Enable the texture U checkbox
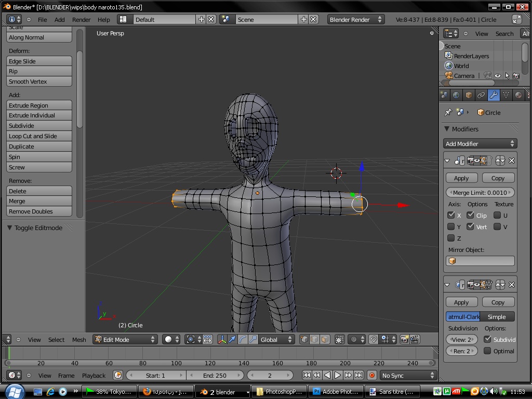Viewport: 532px width, 399px height. 497,215
